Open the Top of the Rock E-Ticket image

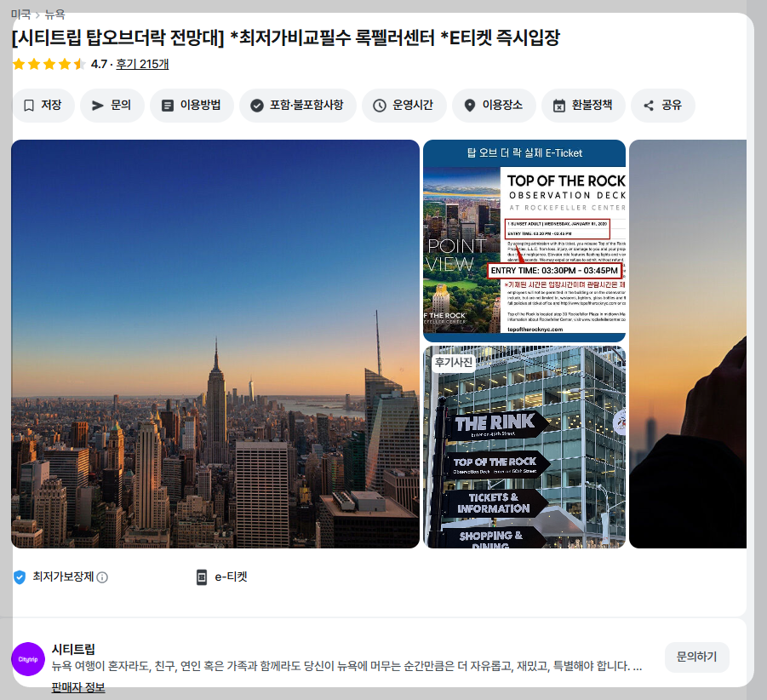tap(524, 241)
